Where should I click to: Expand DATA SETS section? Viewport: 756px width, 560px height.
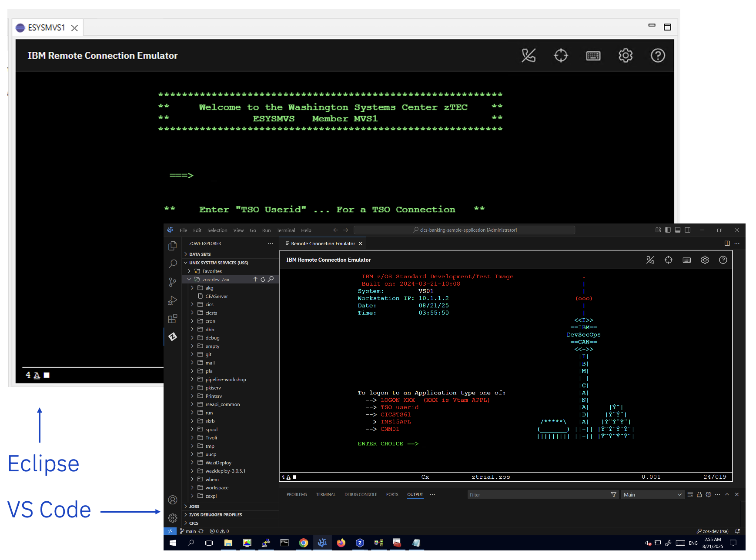click(x=231, y=254)
